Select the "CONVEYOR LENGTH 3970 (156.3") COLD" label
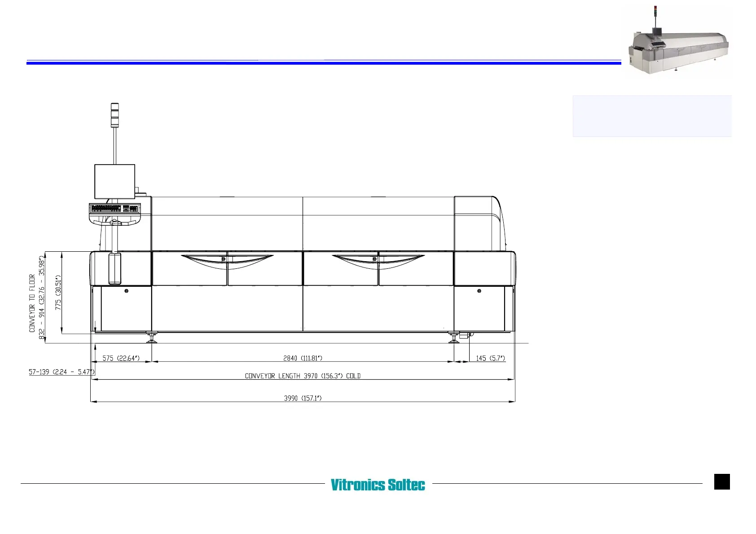The height and width of the screenshot is (534, 756). tap(303, 376)
